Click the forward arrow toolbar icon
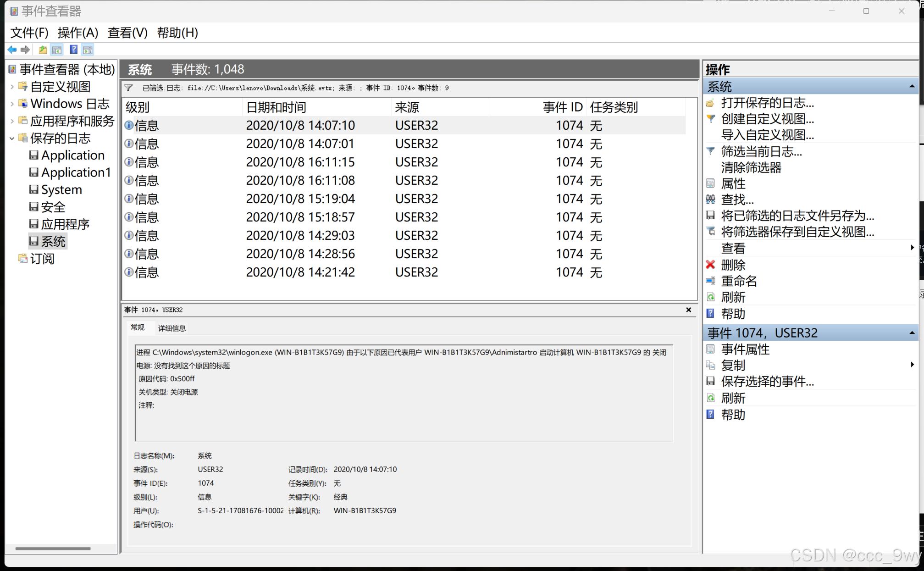Viewport: 924px width, 571px height. (x=26, y=50)
